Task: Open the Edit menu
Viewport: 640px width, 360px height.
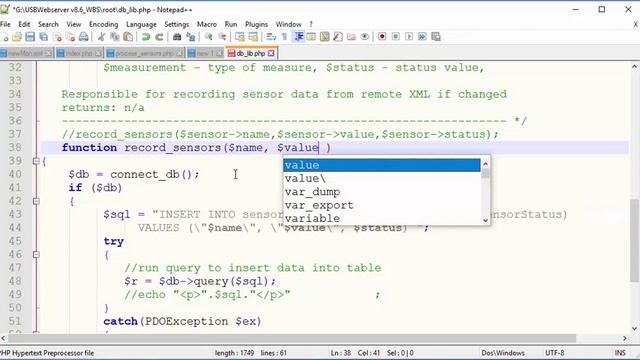Action: (x=24, y=24)
